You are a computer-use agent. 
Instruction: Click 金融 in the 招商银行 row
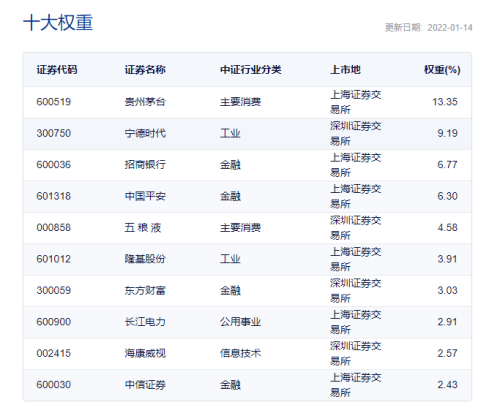230,165
